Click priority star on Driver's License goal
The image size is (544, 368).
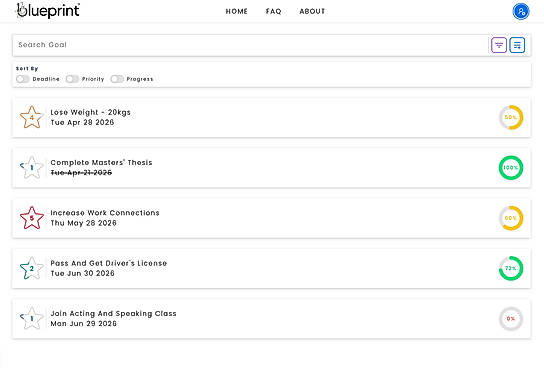[x=32, y=268]
